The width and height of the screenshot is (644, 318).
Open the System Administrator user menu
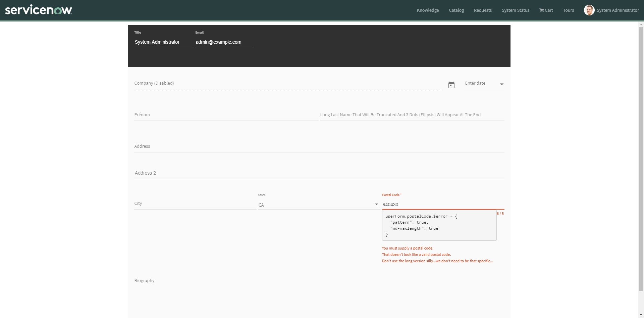coord(618,10)
